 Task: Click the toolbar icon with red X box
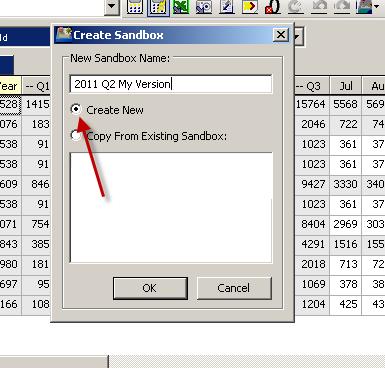(x=273, y=7)
